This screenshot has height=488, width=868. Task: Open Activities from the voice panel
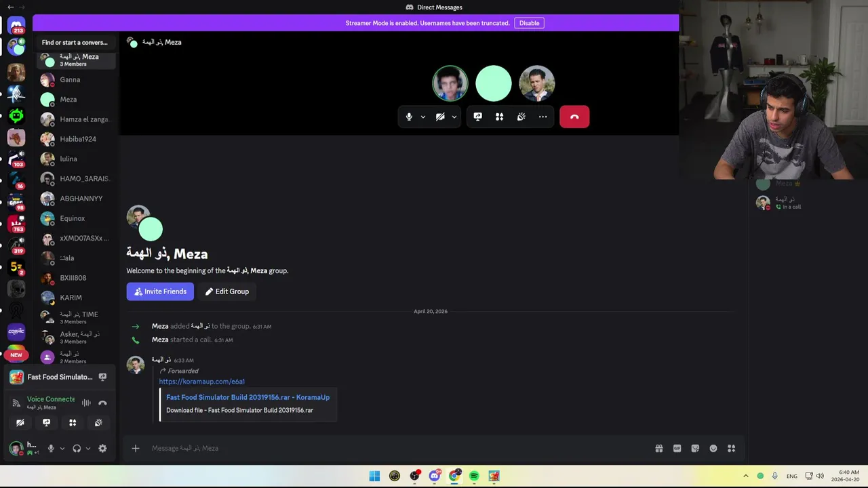(73, 422)
